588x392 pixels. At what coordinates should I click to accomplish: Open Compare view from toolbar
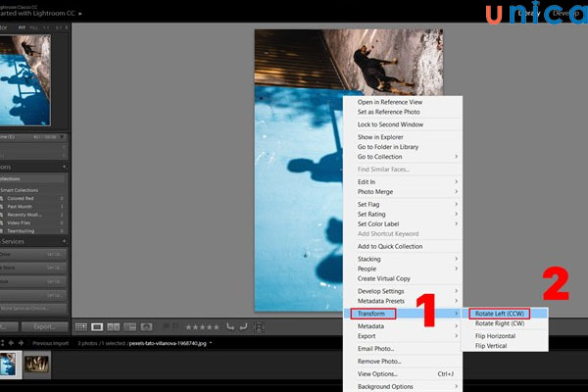click(x=112, y=326)
